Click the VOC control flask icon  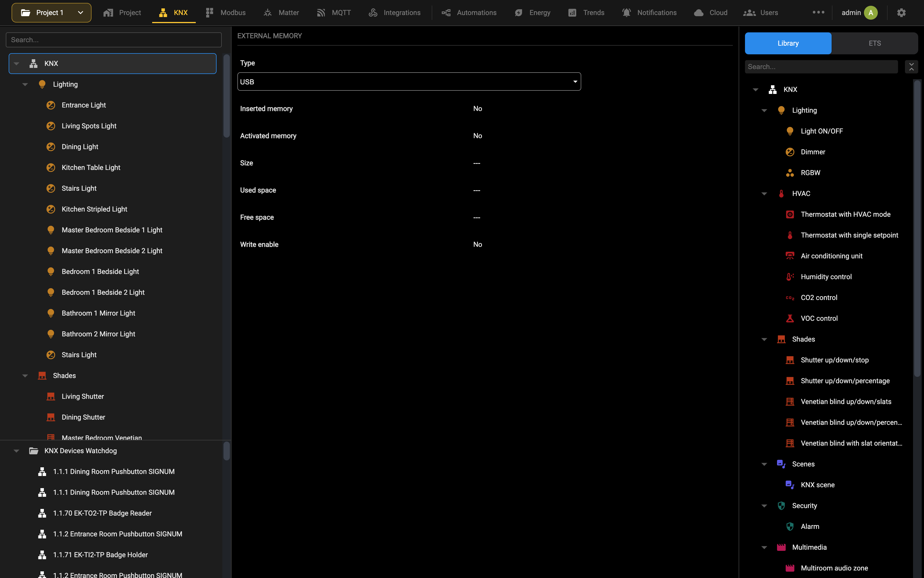click(x=790, y=318)
